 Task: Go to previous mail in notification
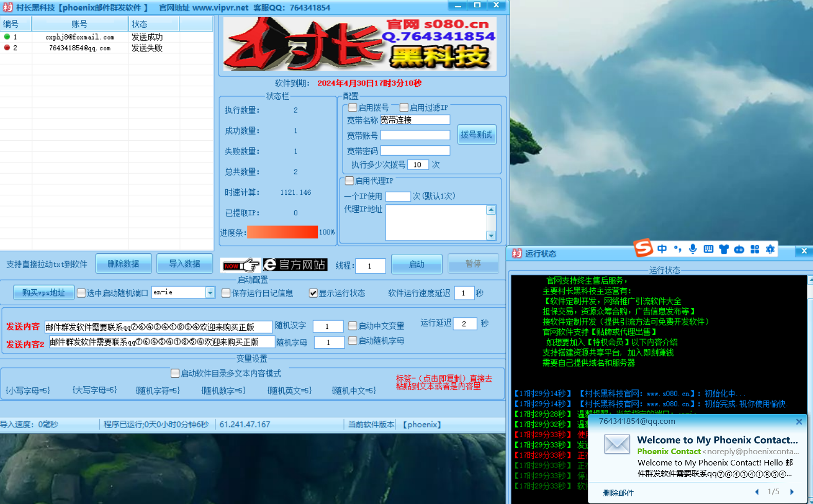pyautogui.click(x=757, y=492)
